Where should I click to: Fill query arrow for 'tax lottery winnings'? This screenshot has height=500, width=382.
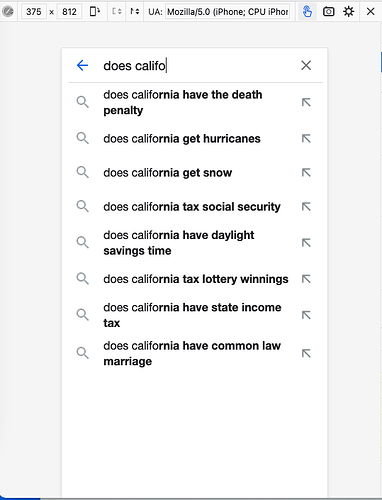click(306, 279)
